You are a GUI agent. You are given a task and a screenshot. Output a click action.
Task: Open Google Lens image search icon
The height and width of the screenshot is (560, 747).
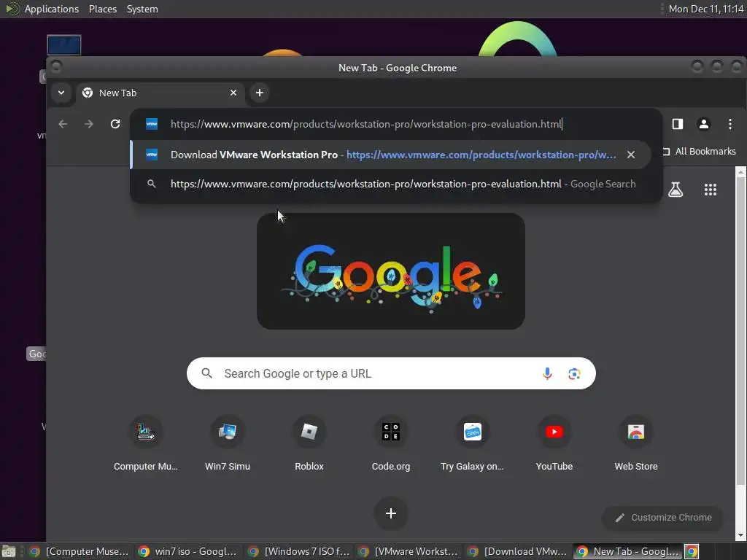[574, 374]
